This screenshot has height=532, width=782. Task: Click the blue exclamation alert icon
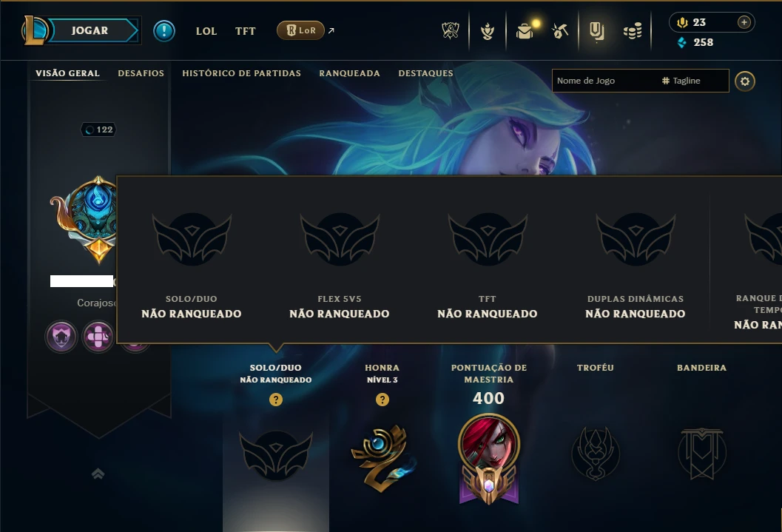pyautogui.click(x=164, y=31)
